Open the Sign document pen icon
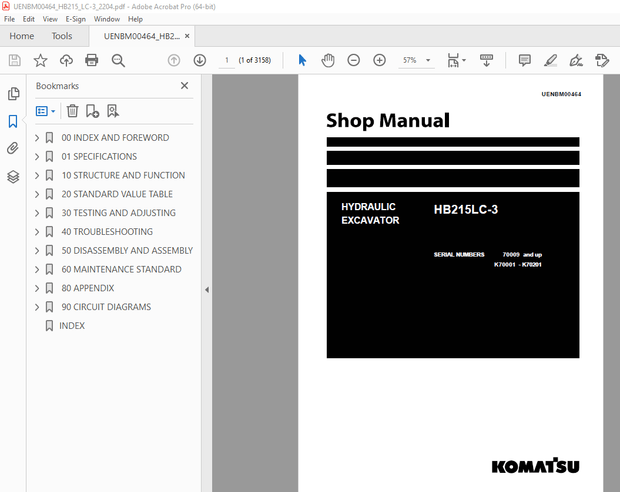Screen dimensions: 620x492 [576, 60]
